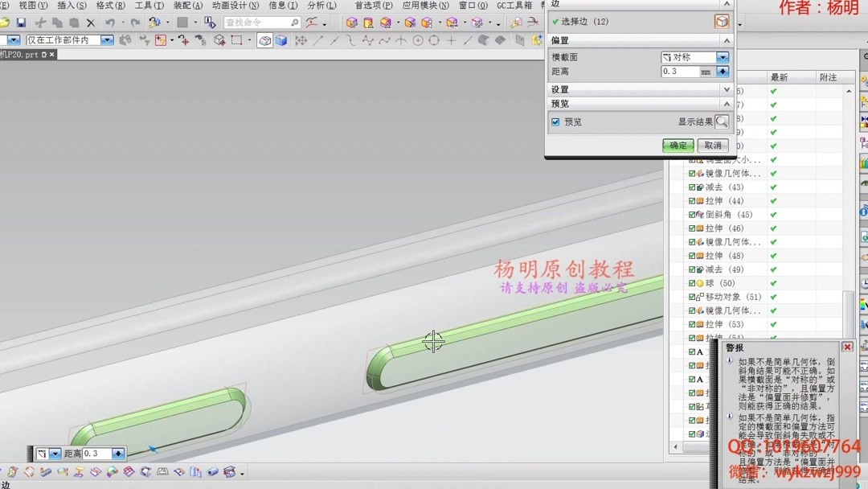Select the rectangular selection box icon

[x=235, y=39]
